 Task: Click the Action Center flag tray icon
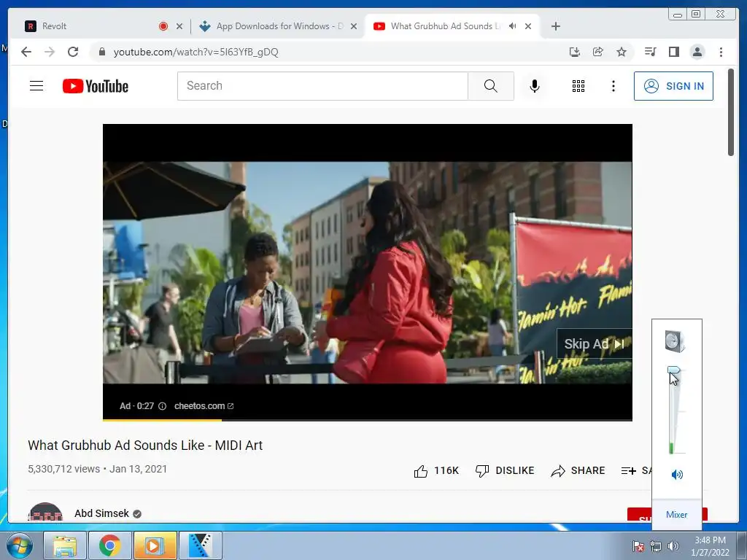pyautogui.click(x=638, y=546)
